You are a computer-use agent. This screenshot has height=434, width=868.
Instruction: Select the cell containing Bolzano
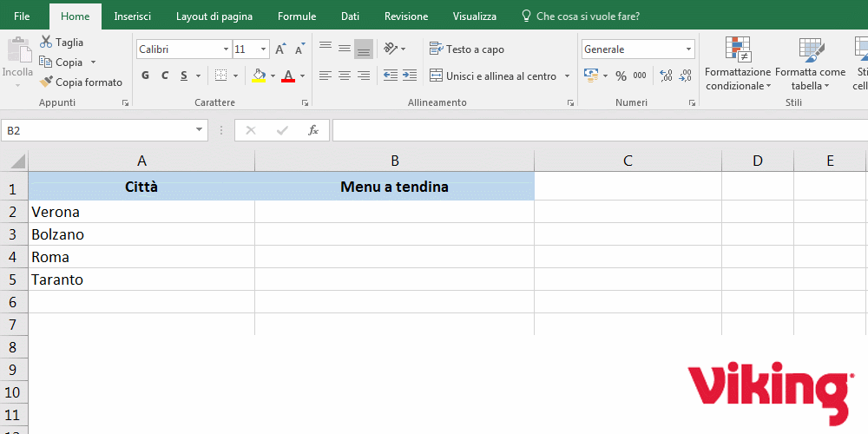[x=141, y=234]
